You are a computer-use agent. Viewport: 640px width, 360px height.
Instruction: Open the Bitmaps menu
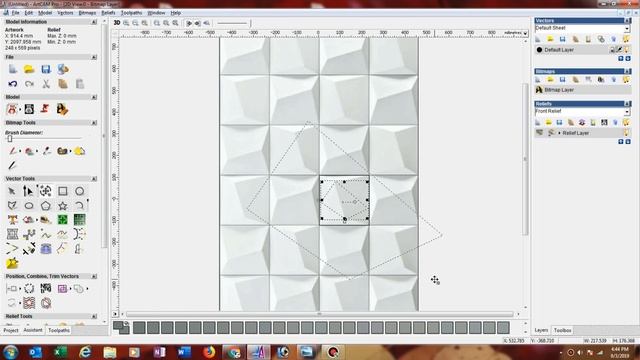87,13
